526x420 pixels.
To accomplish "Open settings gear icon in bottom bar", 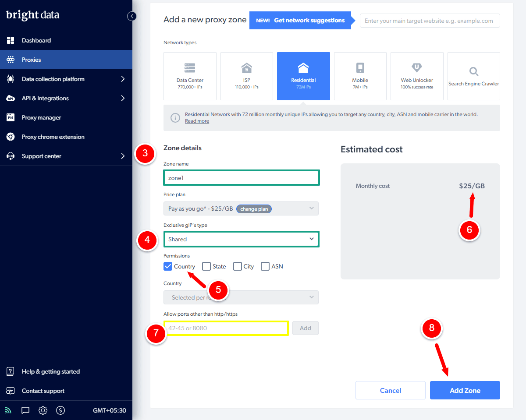I will [43, 410].
